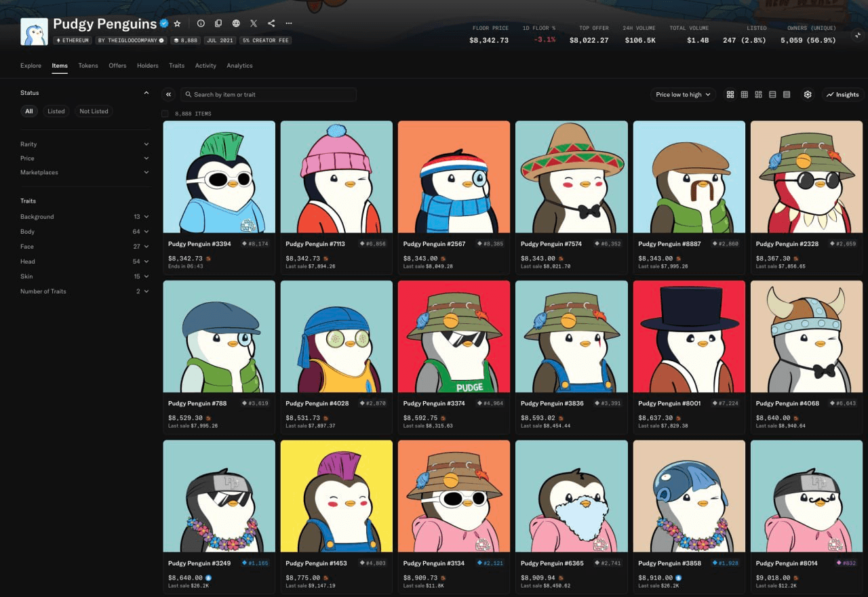Open the Analytics tab
Screen dimensions: 868x597
[x=239, y=66]
